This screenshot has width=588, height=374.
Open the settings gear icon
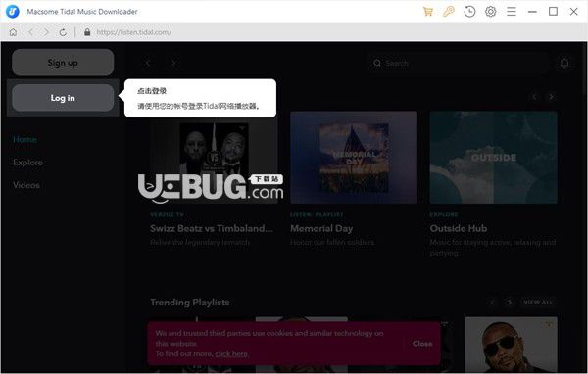point(491,12)
